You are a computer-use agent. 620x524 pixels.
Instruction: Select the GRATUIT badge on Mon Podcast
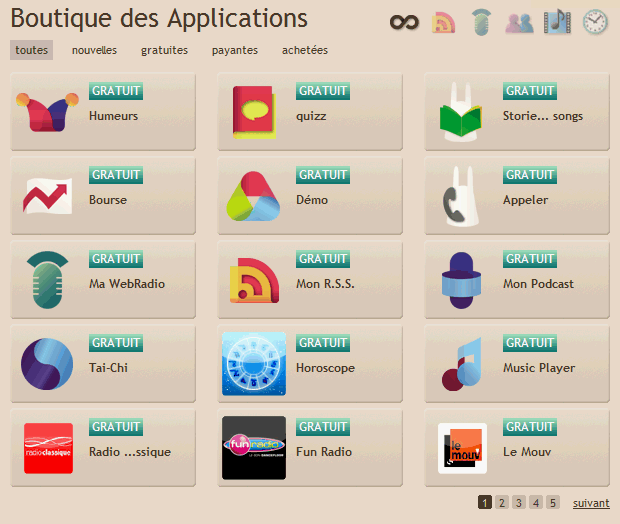pos(530,259)
